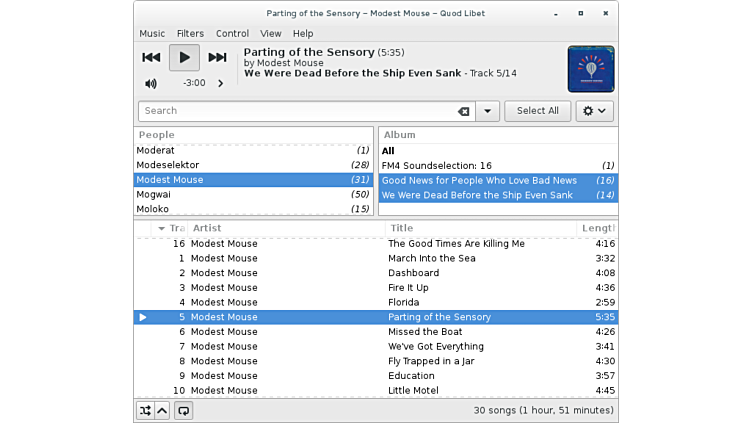The width and height of the screenshot is (752, 423).
Task: Expand the seek bar chevron
Action: [221, 83]
